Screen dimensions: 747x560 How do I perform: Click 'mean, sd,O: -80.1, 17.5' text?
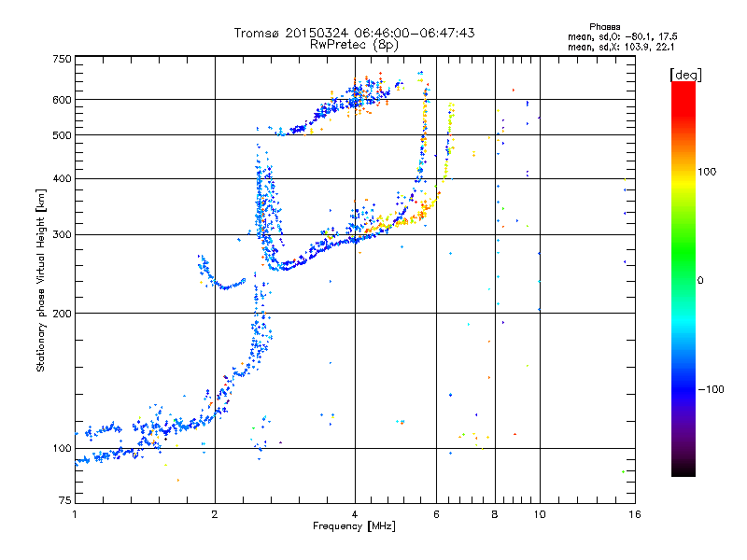(x=623, y=36)
